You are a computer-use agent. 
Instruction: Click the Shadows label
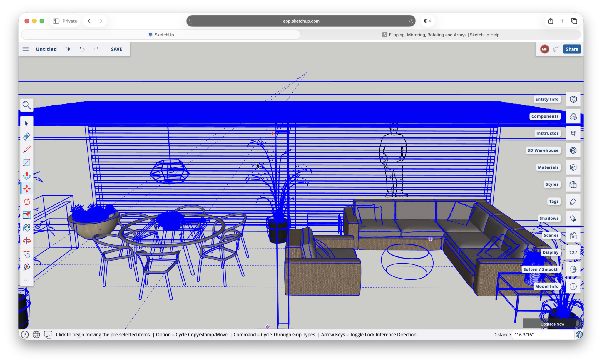pos(549,218)
